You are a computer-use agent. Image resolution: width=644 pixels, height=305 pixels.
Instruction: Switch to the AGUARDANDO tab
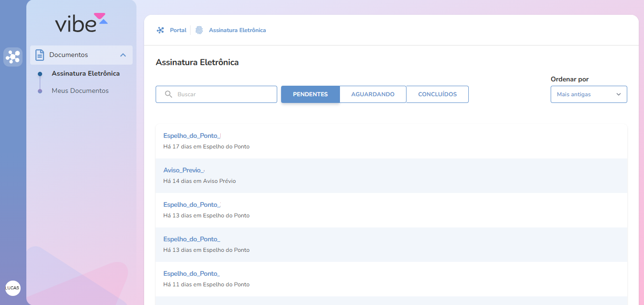(x=373, y=94)
